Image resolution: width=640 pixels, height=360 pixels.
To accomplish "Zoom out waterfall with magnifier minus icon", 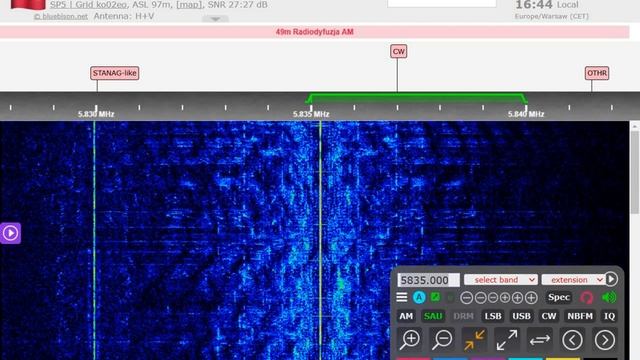I will coord(442,340).
